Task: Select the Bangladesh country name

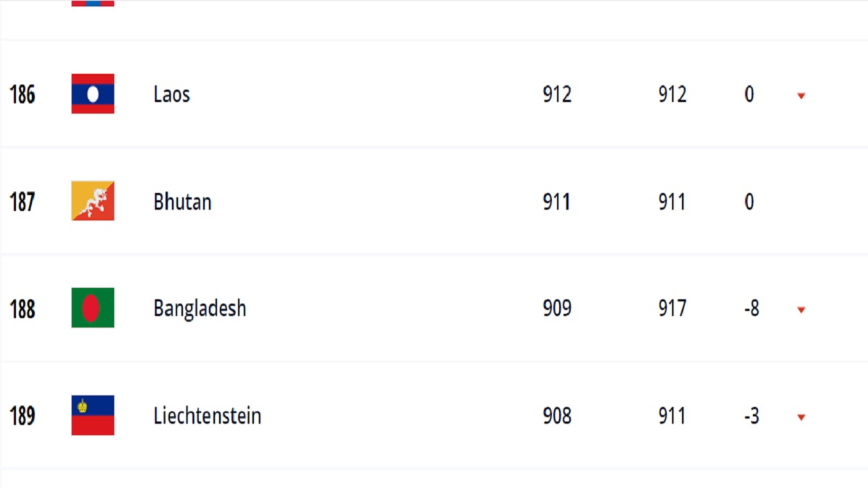Action: click(200, 308)
